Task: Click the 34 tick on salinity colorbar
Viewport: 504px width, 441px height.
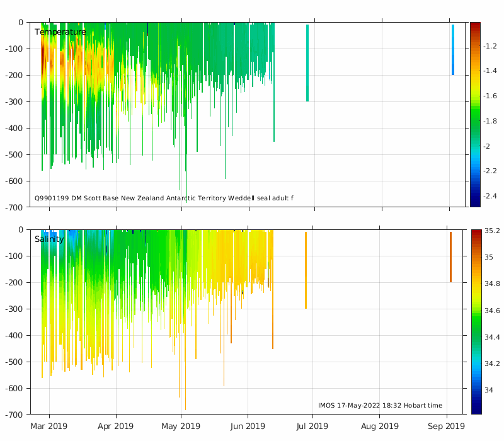Action: tap(488, 390)
